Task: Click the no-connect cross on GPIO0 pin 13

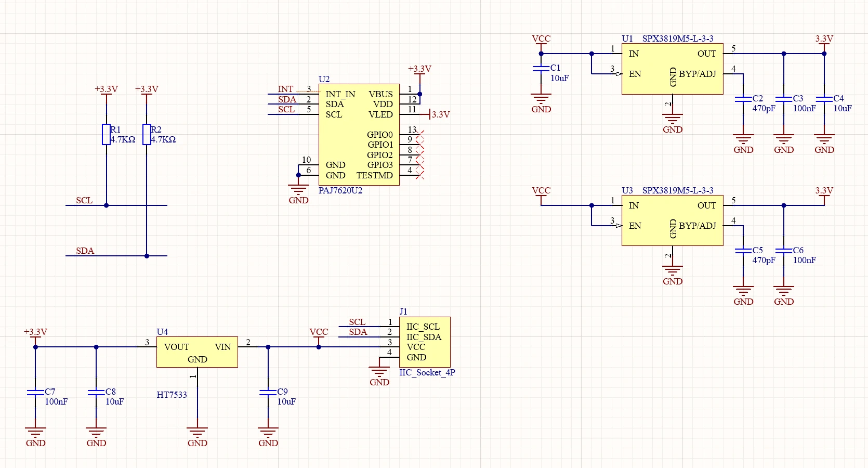Action: pyautogui.click(x=420, y=135)
